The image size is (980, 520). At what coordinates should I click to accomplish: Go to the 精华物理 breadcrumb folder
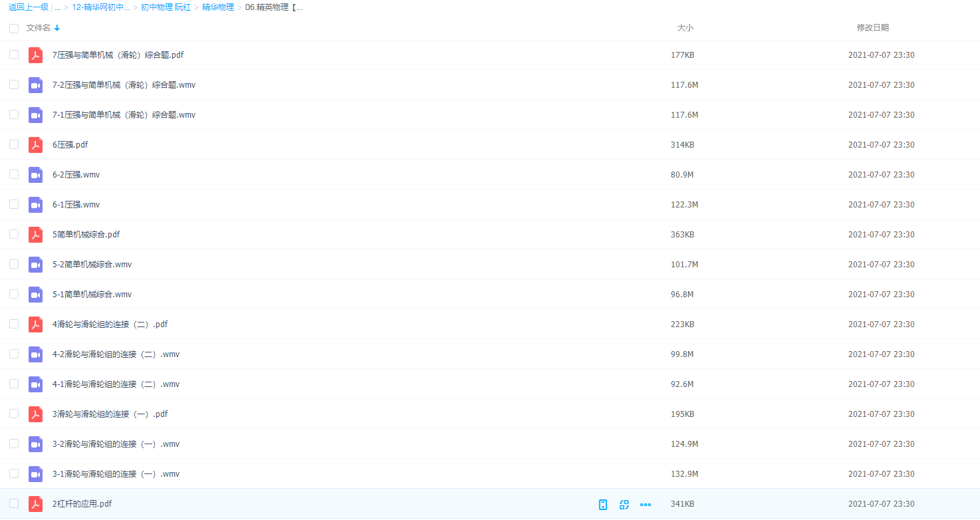point(218,7)
